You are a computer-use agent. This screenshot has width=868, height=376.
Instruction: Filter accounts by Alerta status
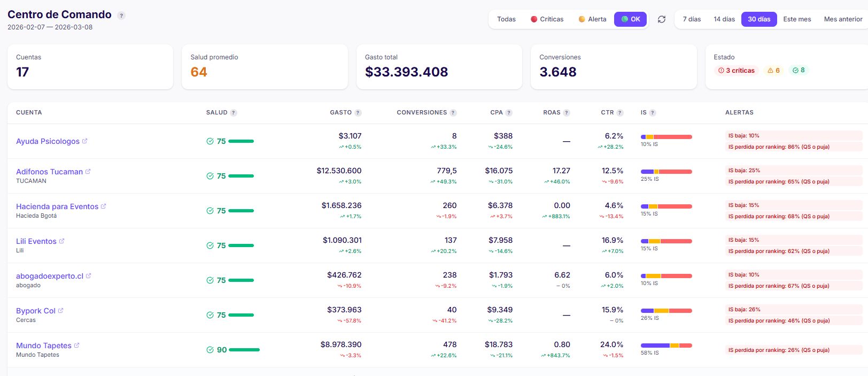[592, 19]
